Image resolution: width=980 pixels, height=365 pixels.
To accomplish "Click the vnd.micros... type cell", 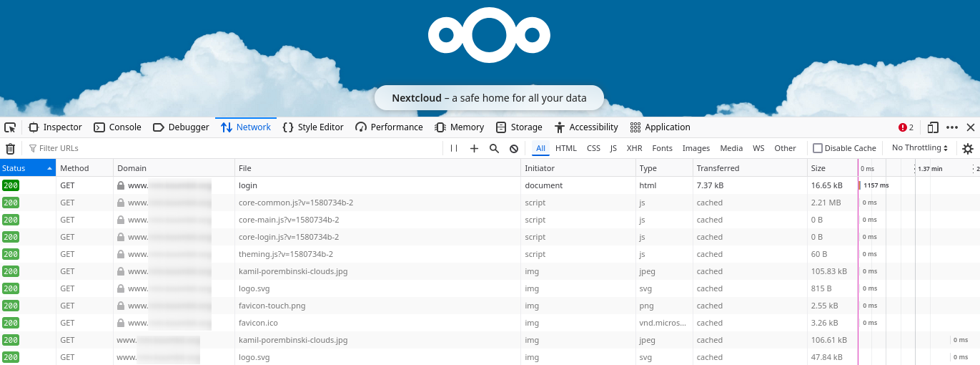I will click(x=664, y=323).
